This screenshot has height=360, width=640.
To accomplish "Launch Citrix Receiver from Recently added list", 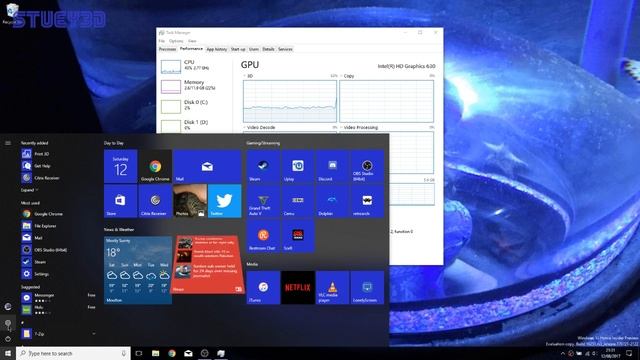I will pyautogui.click(x=57, y=178).
